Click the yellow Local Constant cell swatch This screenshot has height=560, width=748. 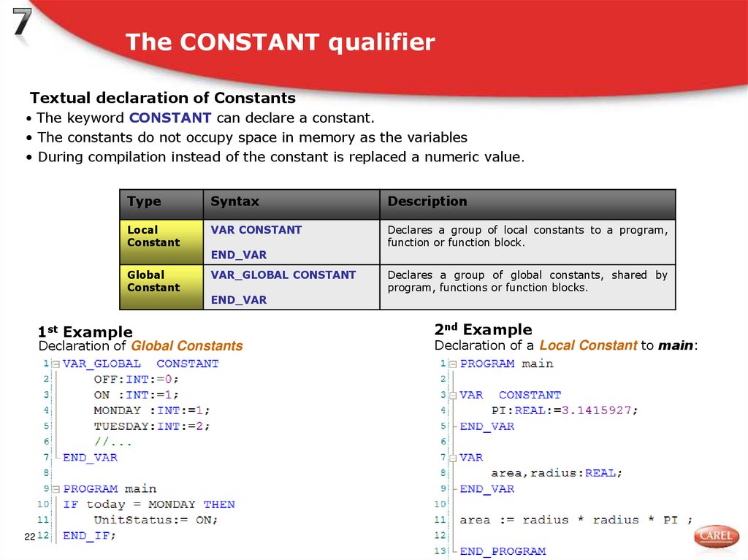160,241
